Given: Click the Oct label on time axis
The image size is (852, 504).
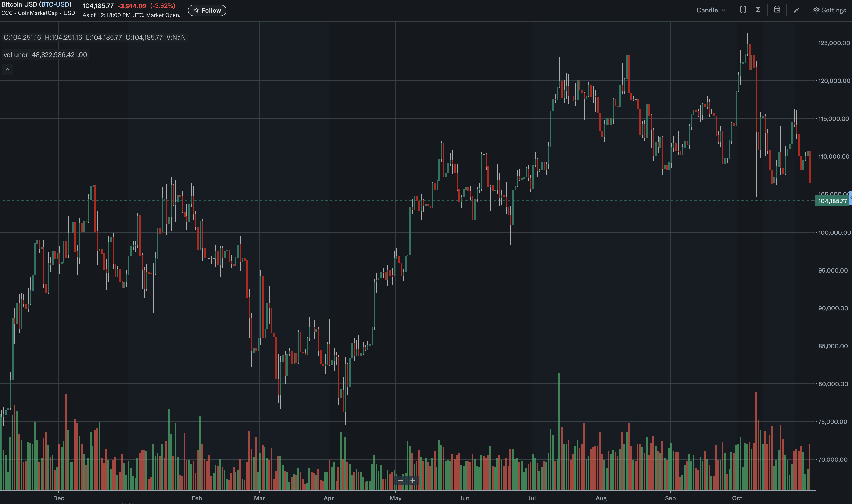Looking at the screenshot, I should (x=737, y=498).
